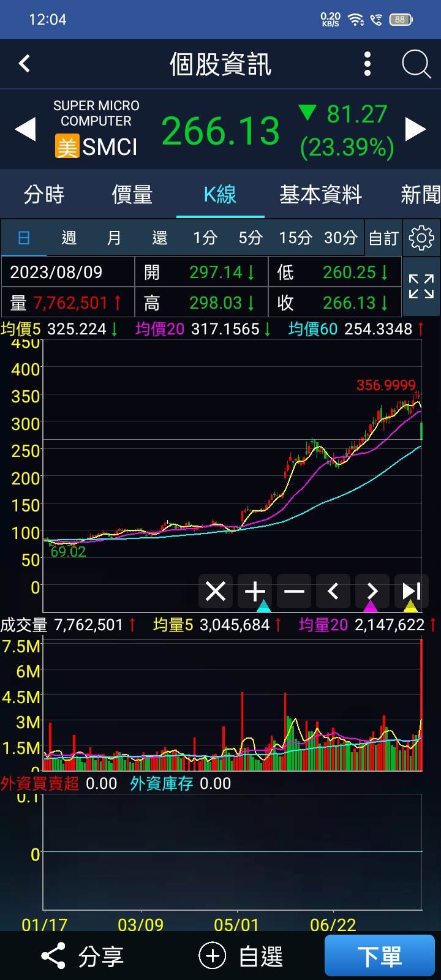
Task: Select the 還 adjusted-price period
Action: coord(160,238)
